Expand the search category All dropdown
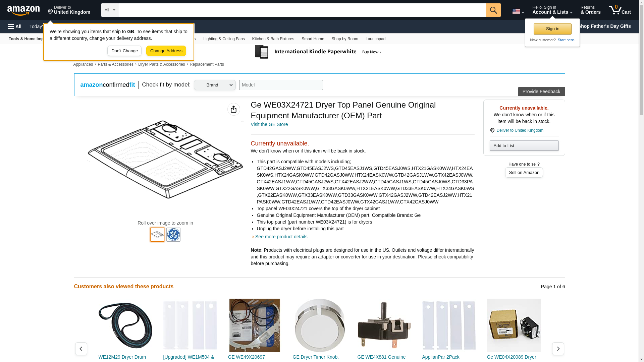The width and height of the screenshot is (644, 362). pos(109,10)
